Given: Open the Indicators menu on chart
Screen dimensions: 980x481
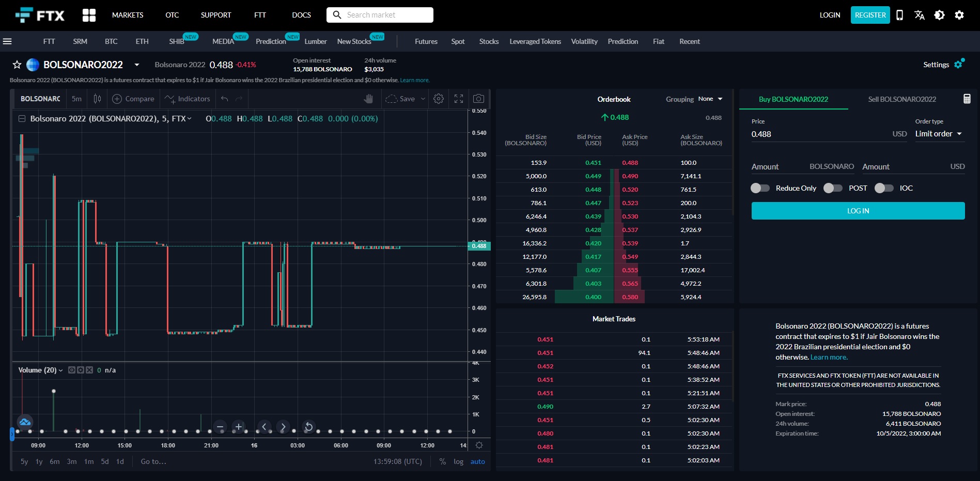Looking at the screenshot, I should click(188, 99).
